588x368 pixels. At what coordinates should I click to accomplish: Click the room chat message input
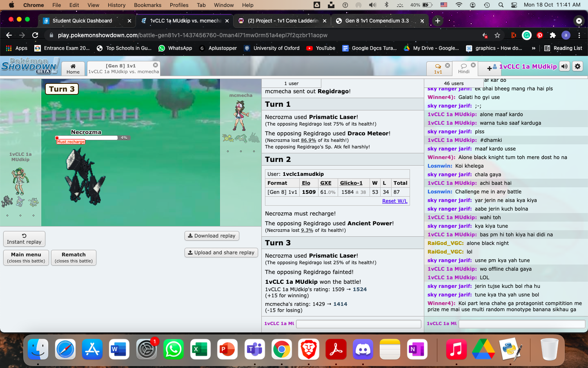tap(522, 324)
